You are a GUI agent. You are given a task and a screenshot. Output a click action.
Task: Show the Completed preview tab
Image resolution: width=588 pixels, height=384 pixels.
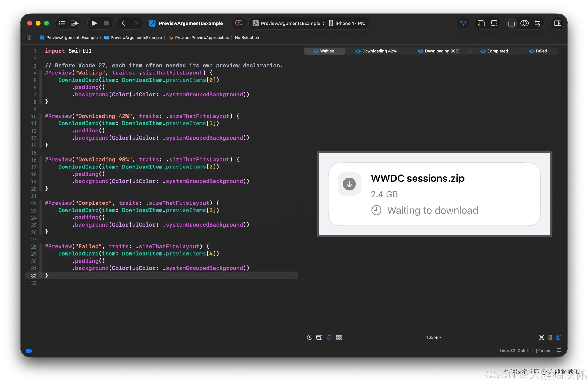(x=494, y=51)
